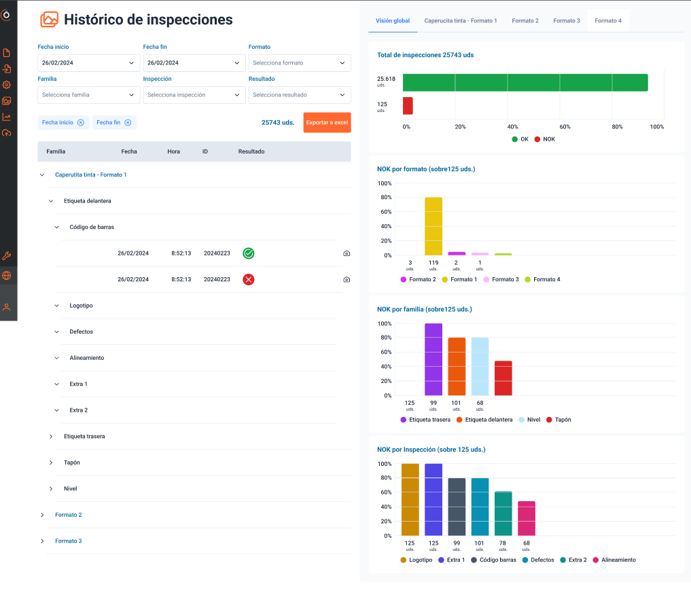
Task: Open the wrench tools sidebar icon
Action: [7, 256]
